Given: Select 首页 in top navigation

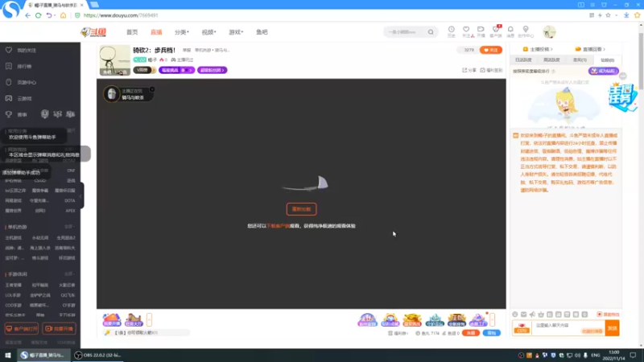Looking at the screenshot, I should (x=132, y=32).
